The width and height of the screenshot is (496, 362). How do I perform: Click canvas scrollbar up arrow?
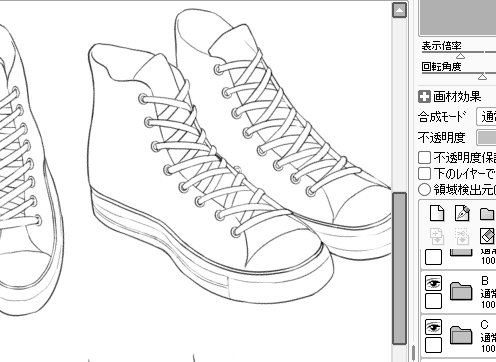[399, 10]
